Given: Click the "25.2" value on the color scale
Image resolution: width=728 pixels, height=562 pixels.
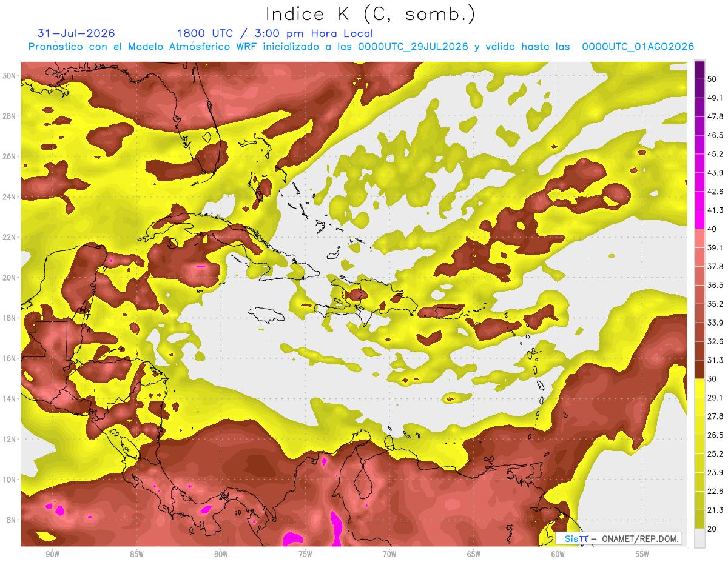Looking at the screenshot, I should (x=715, y=454).
